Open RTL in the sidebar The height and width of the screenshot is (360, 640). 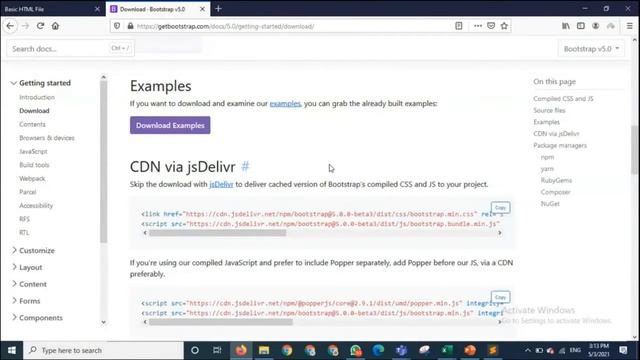tap(24, 232)
